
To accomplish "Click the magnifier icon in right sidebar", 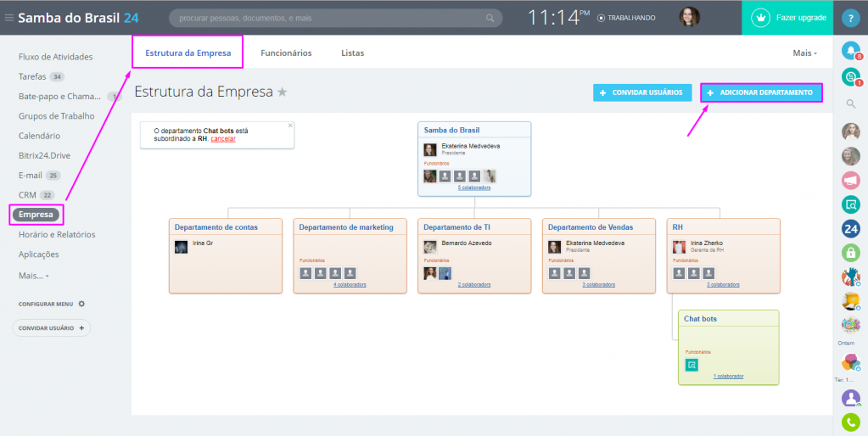I will tap(851, 103).
